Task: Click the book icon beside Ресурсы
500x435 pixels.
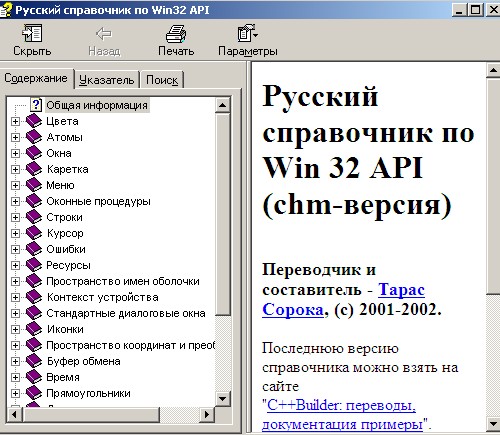Action: click(34, 265)
